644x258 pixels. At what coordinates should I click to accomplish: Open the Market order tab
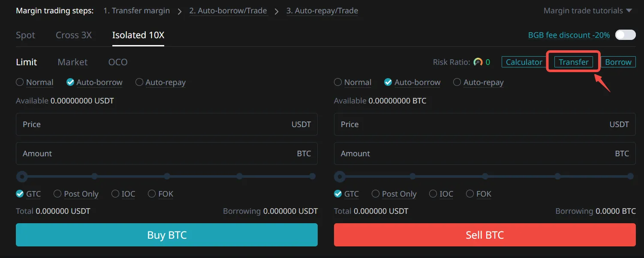[72, 62]
